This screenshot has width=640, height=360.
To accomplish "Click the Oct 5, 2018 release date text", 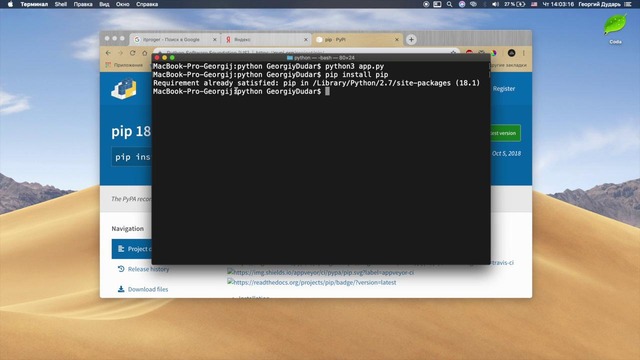I will pyautogui.click(x=506, y=153).
